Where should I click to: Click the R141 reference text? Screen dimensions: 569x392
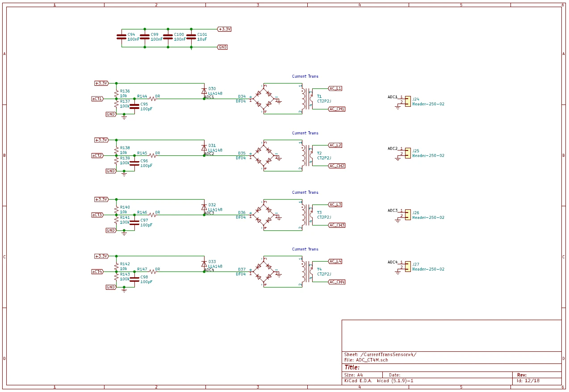[125, 217]
